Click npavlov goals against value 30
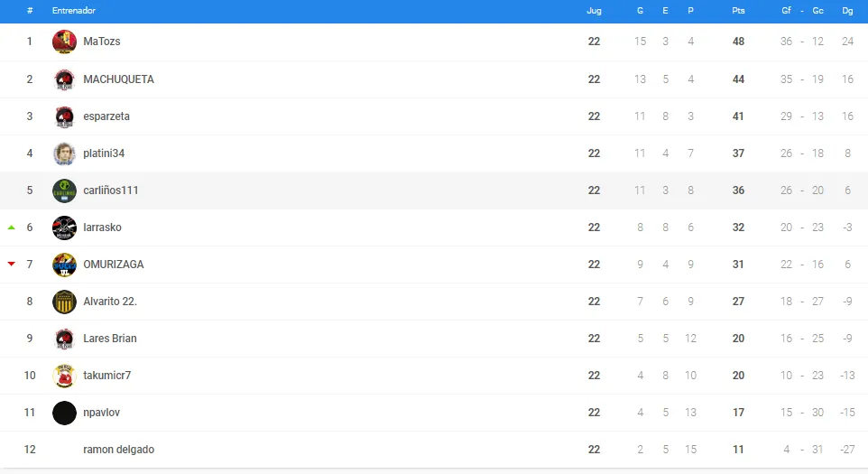Image resolution: width=868 pixels, height=474 pixels. pyautogui.click(x=817, y=413)
